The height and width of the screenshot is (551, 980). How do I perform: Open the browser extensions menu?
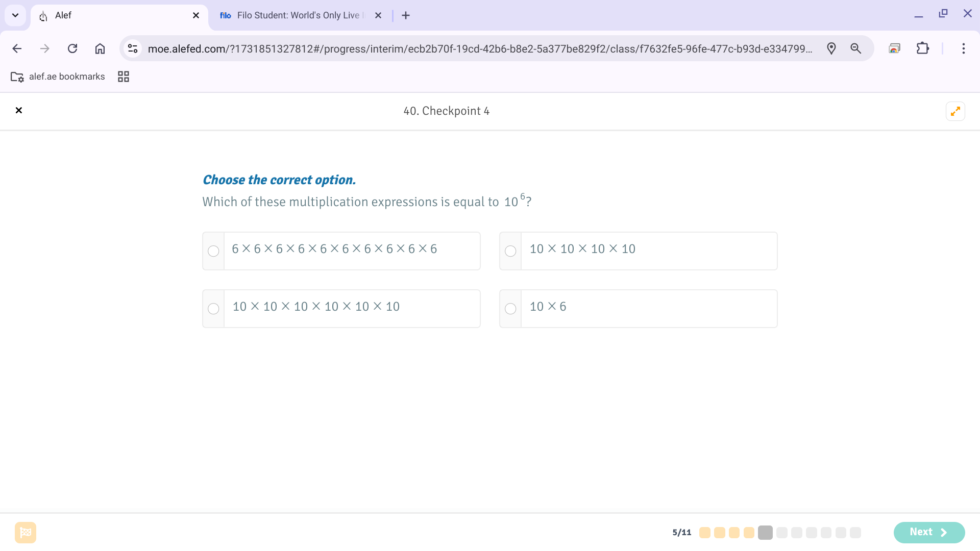(x=922, y=48)
